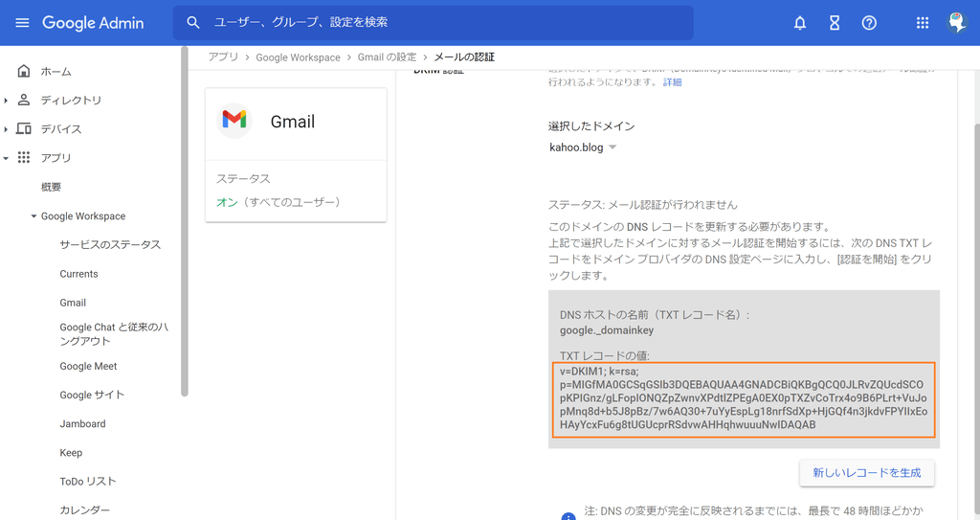Click 新しいレコードを生成 button
980x520 pixels.
(x=867, y=473)
